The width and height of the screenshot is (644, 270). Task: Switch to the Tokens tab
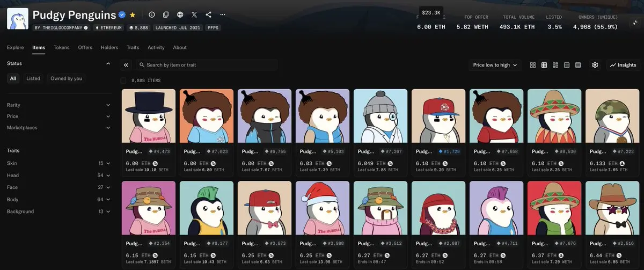point(61,48)
